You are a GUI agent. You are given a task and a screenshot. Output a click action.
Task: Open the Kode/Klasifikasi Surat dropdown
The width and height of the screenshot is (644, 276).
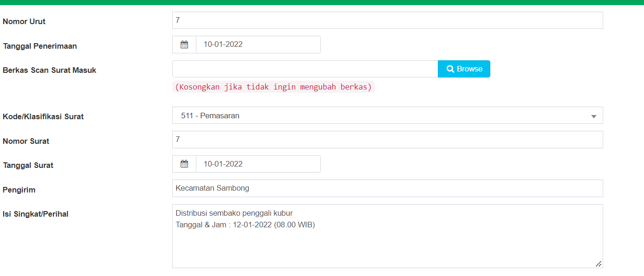coord(387,115)
